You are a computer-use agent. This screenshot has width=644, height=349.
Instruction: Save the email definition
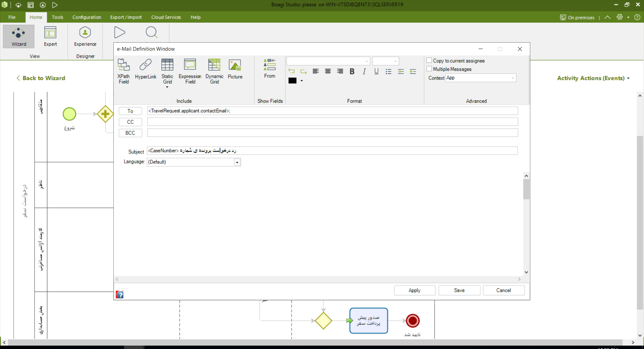(459, 290)
